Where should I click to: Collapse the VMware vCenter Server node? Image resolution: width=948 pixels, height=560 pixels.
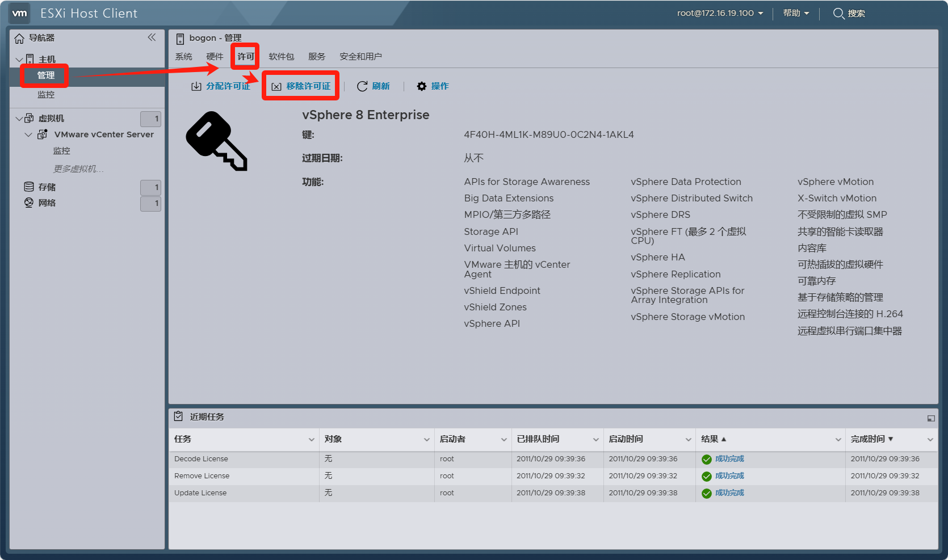(28, 134)
